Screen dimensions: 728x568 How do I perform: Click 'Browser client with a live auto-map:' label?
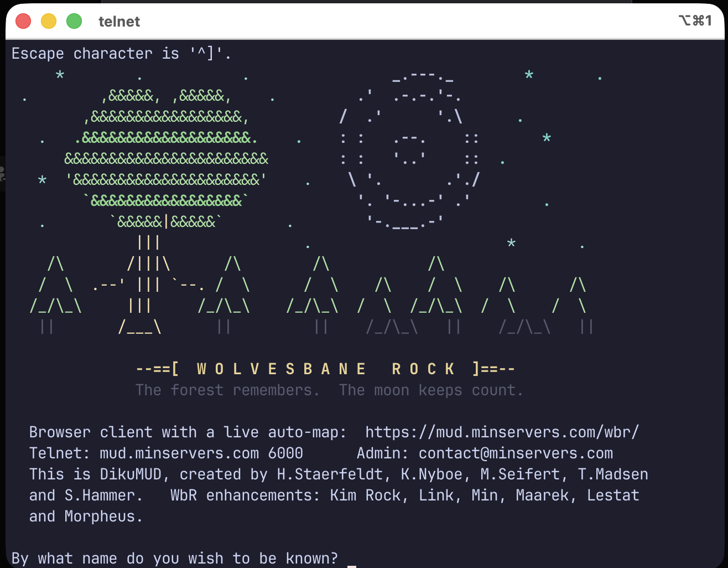188,432
